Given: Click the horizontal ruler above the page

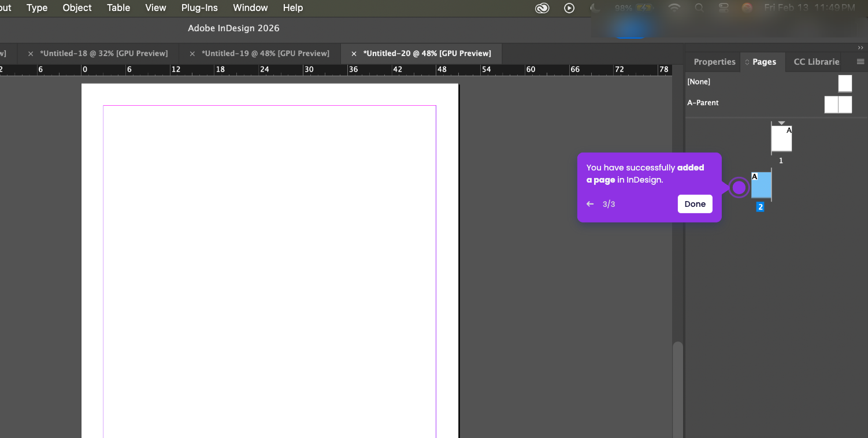Looking at the screenshot, I should tap(336, 70).
